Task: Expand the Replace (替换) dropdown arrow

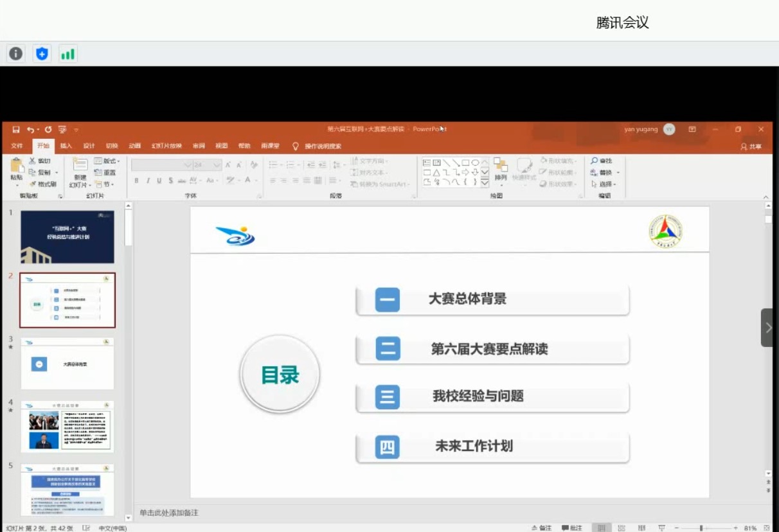Action: 618,173
